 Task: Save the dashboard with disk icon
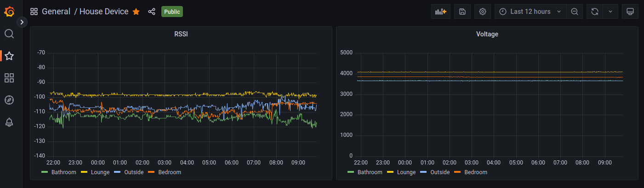click(x=462, y=12)
